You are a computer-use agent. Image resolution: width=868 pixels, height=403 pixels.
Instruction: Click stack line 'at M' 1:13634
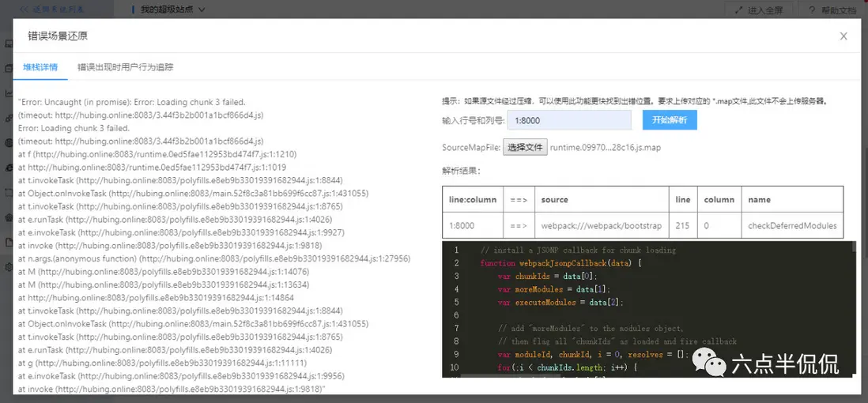click(x=164, y=284)
